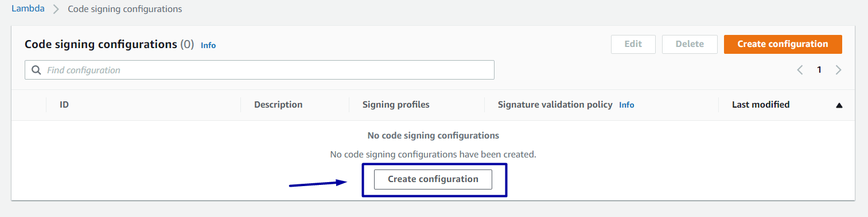Click the orange Create configuration button
Screen dimensions: 868x217
pyautogui.click(x=783, y=44)
